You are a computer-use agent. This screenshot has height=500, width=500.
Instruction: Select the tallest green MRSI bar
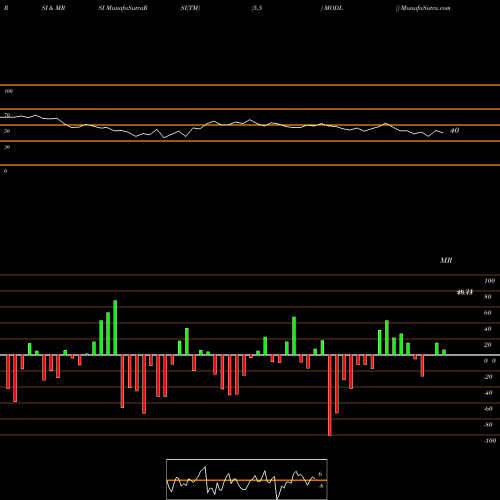click(x=115, y=327)
